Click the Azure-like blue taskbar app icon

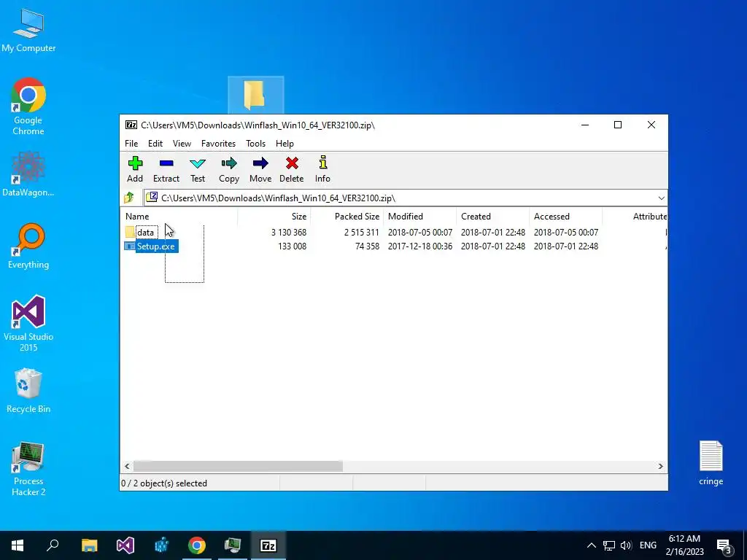coord(161,545)
